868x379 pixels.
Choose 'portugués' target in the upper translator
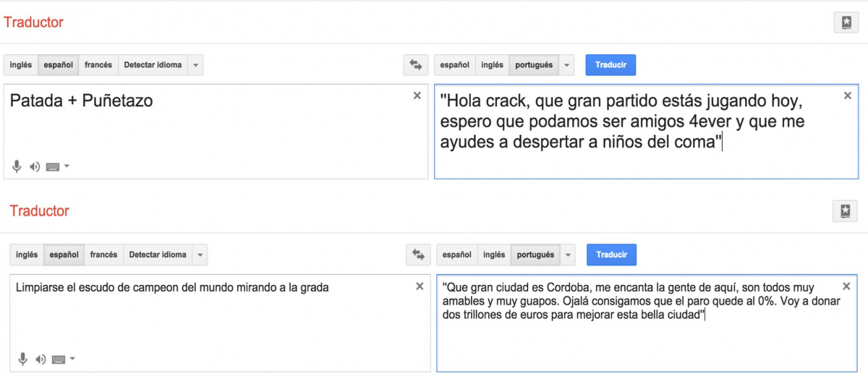coord(534,65)
